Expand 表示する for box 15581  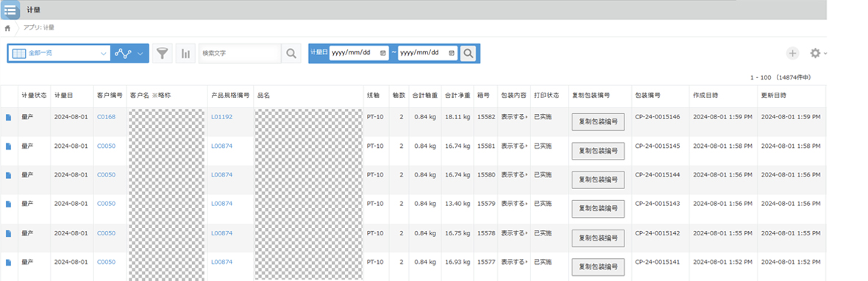tap(513, 146)
